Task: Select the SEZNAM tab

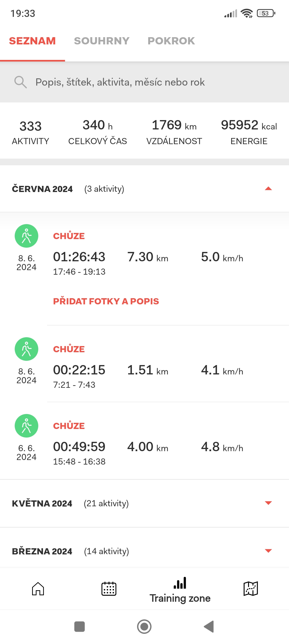Action: [x=32, y=41]
